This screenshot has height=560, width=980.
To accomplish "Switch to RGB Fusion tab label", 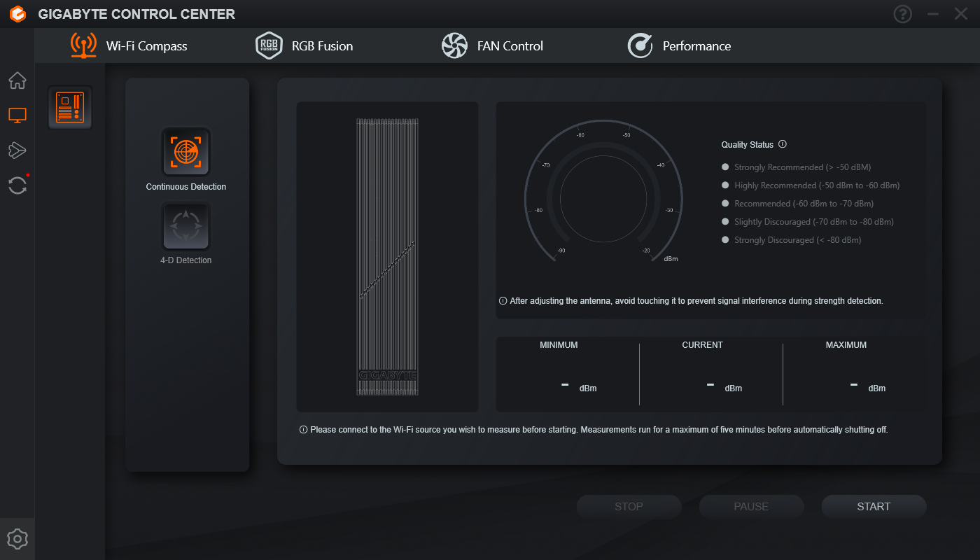I will [x=323, y=46].
